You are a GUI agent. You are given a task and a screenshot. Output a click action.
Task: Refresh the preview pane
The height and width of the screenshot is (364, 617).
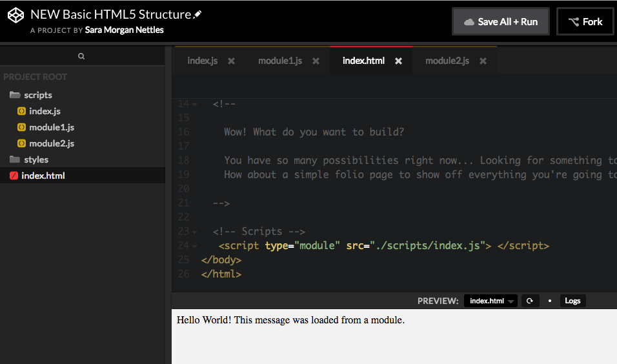coord(530,301)
